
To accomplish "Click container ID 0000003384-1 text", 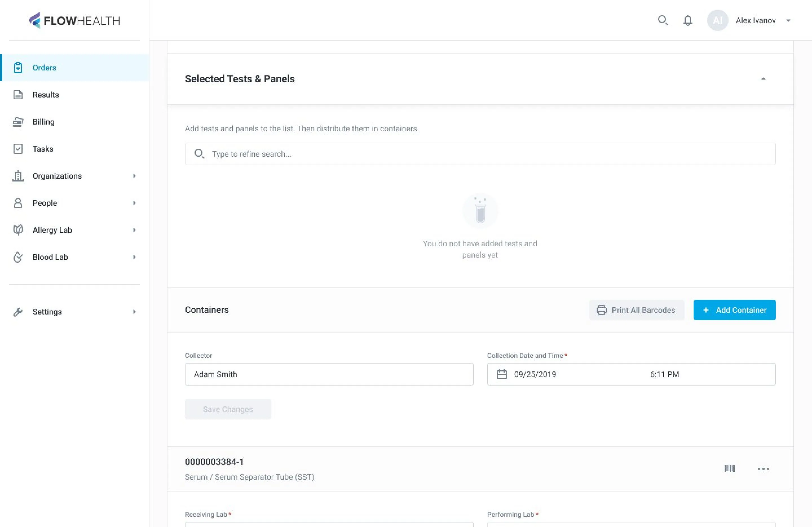I will (x=214, y=462).
